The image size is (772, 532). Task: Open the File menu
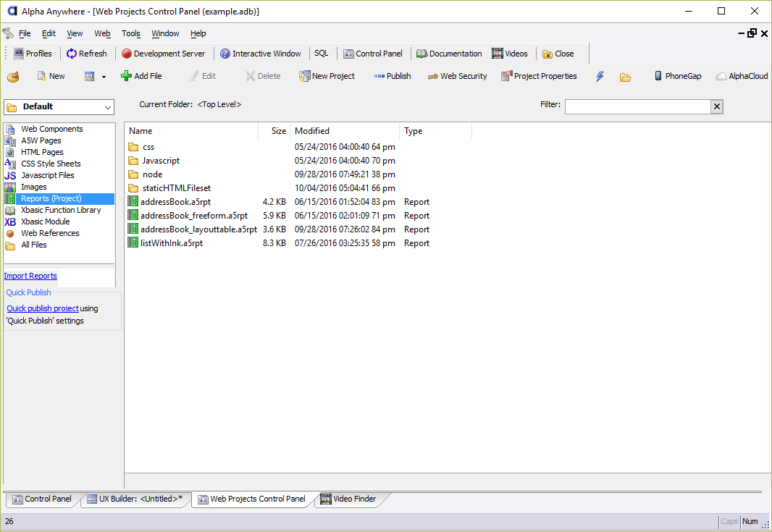pos(25,33)
